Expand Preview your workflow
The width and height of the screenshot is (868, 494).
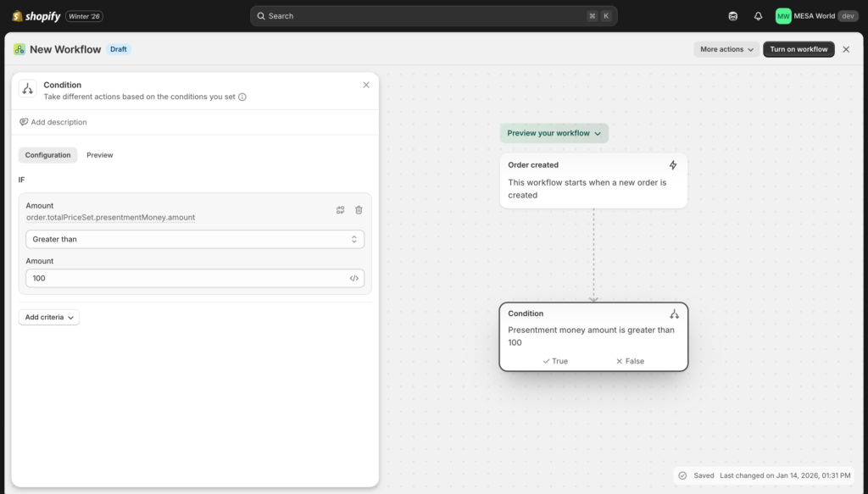[x=554, y=133]
